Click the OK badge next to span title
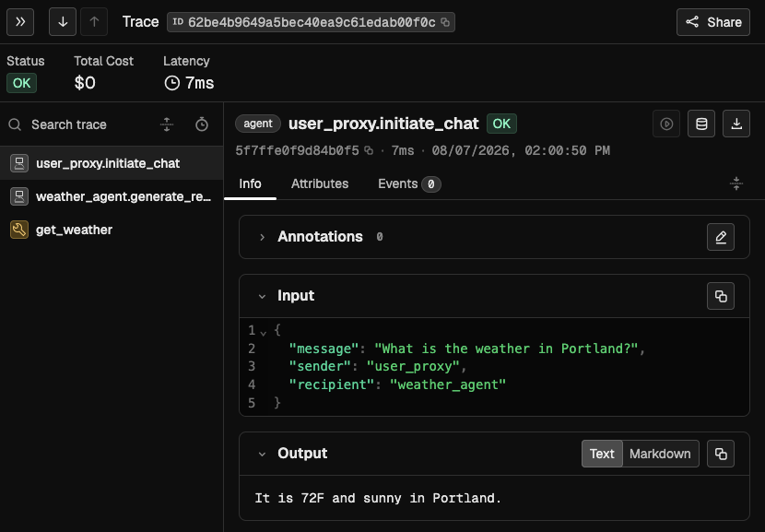The width and height of the screenshot is (765, 532). (501, 124)
